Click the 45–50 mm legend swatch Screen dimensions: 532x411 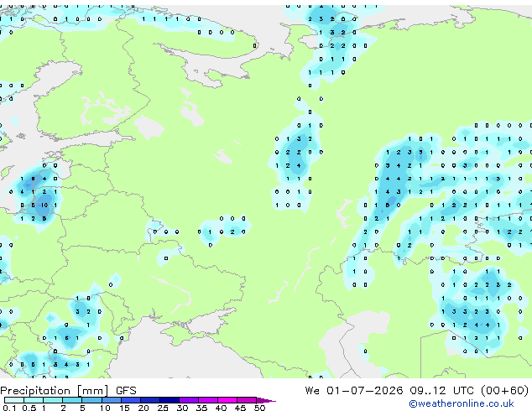247,400
